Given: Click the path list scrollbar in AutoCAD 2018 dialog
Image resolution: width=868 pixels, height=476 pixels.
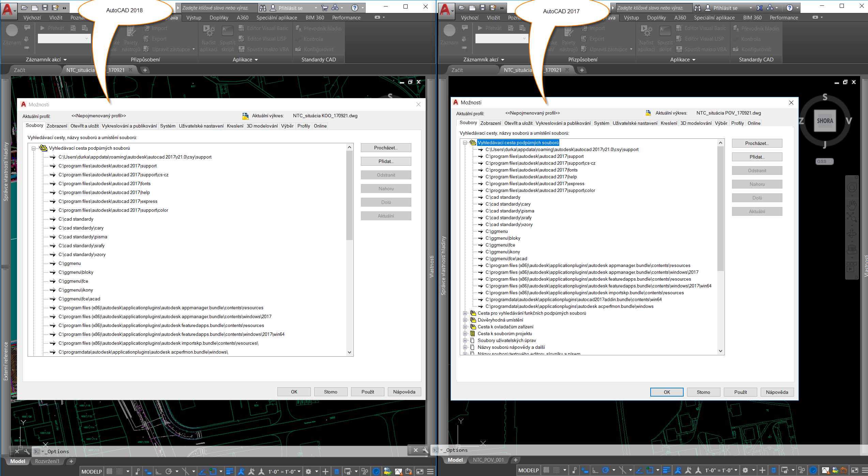Looking at the screenshot, I should coord(349,250).
